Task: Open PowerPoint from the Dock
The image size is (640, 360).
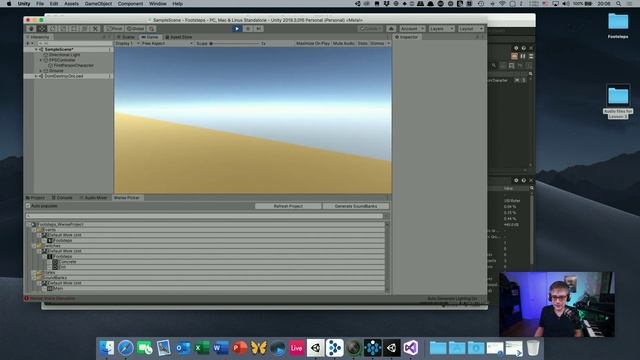Action: [240, 348]
